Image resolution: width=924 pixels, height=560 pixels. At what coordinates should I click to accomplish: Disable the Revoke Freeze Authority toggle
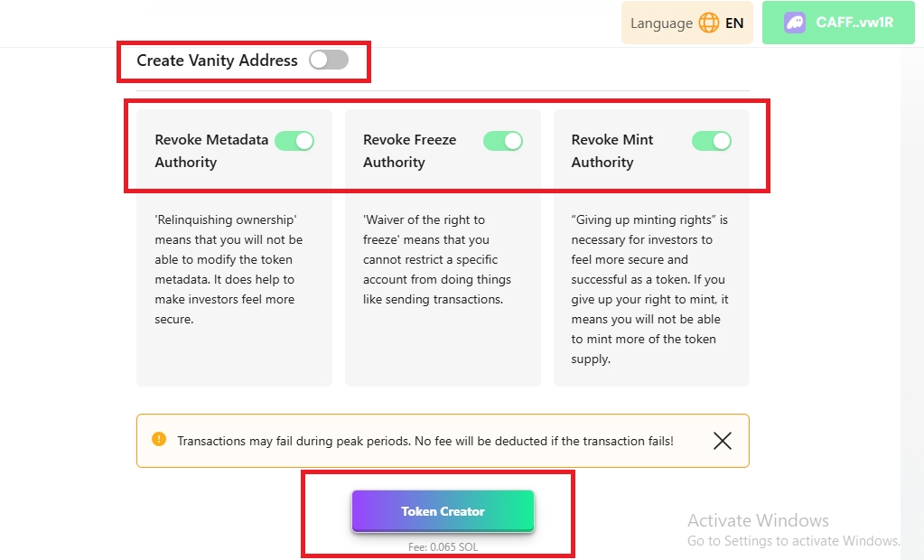tap(503, 141)
